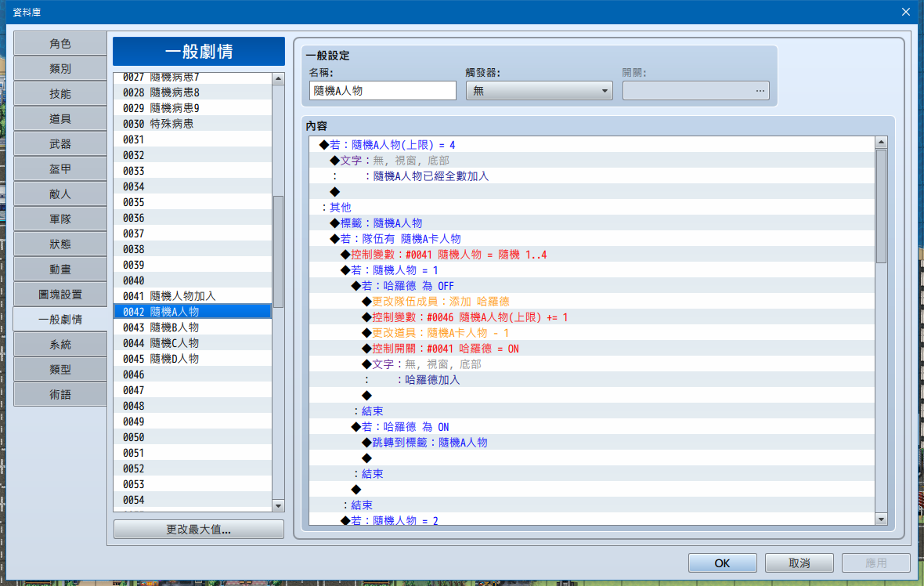This screenshot has height=586, width=924.
Task: Click the event list scrollbar thumb
Action: [x=278, y=251]
